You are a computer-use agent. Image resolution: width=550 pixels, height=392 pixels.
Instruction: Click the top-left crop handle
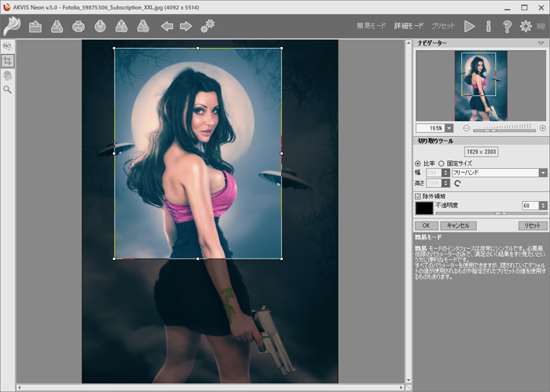pyautogui.click(x=115, y=49)
